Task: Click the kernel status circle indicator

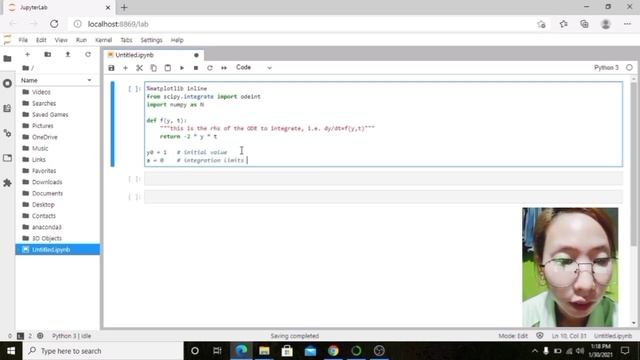Action: click(629, 67)
